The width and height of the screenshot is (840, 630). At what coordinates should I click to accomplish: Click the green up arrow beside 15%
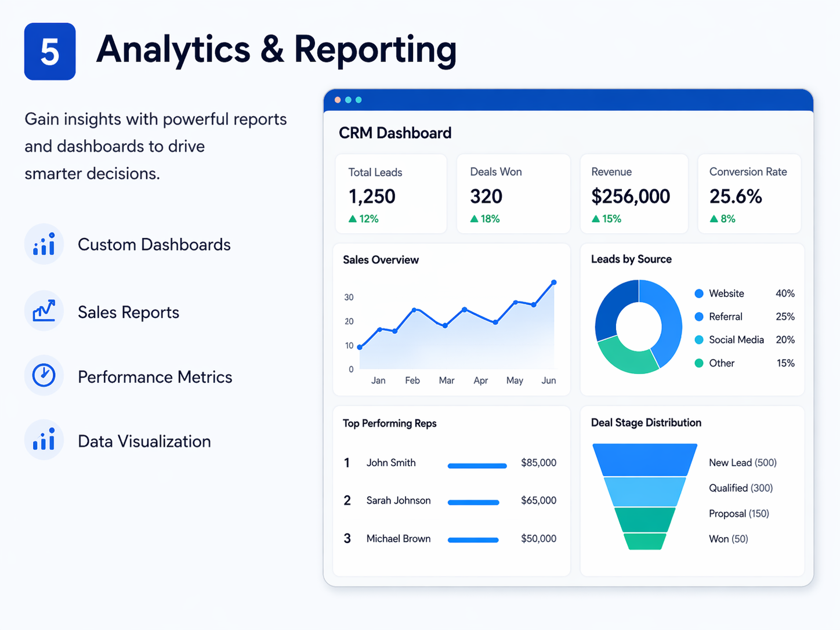[x=596, y=219]
